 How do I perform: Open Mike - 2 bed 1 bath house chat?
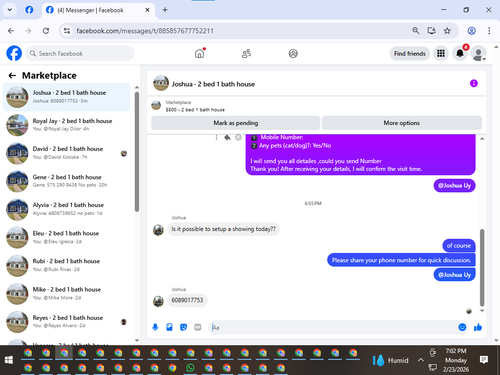[67, 294]
